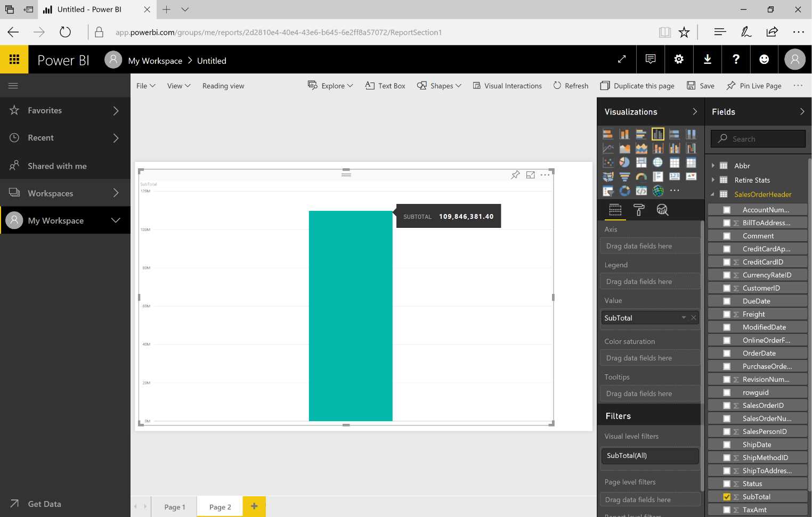The width and height of the screenshot is (812, 517).
Task: Select the pie chart visualization icon
Action: coord(624,162)
